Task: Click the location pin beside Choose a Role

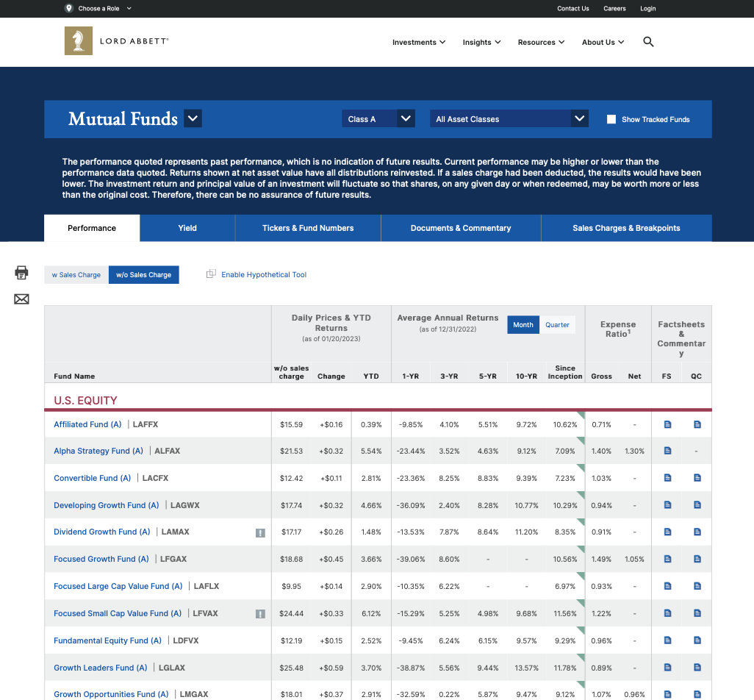Action: [x=69, y=8]
